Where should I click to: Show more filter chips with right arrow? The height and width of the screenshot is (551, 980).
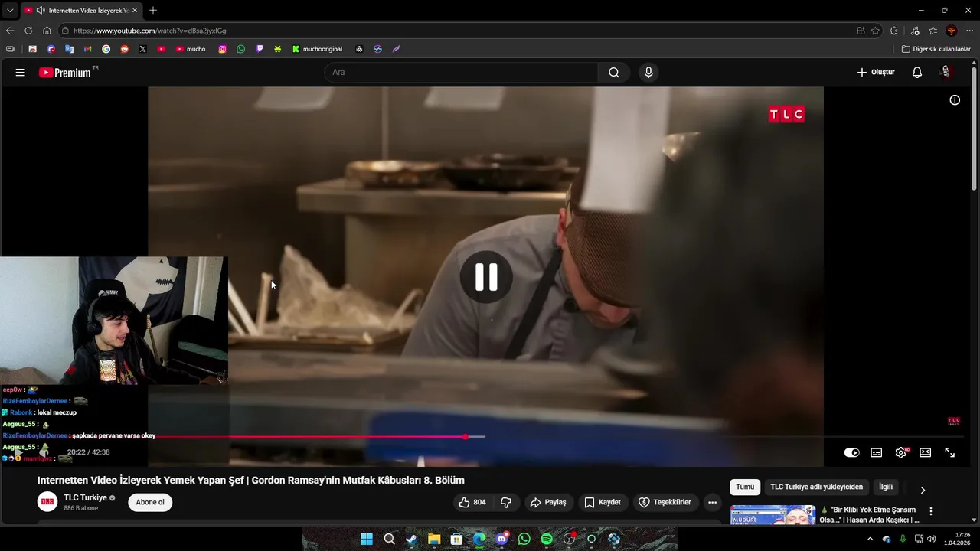[923, 490]
